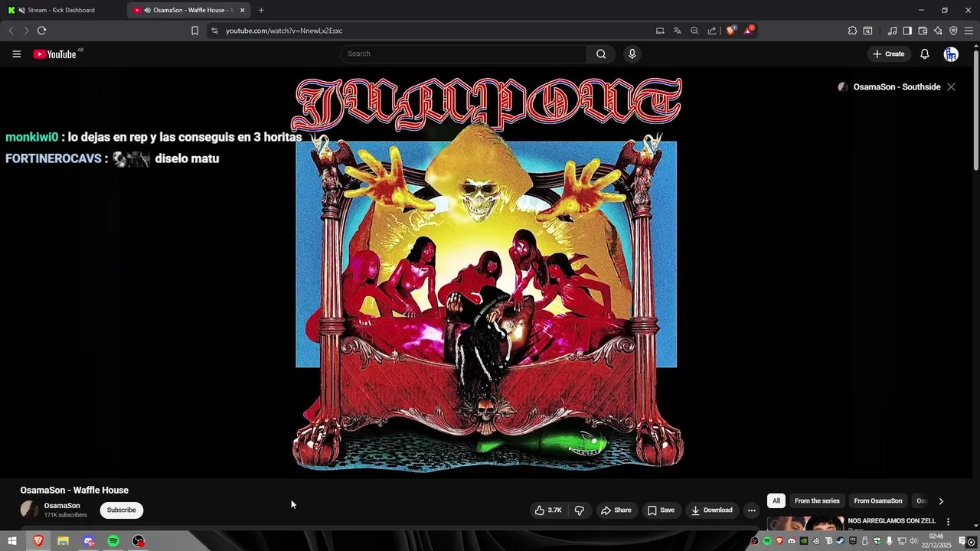Open the YouTube account avatar menu

click(951, 54)
